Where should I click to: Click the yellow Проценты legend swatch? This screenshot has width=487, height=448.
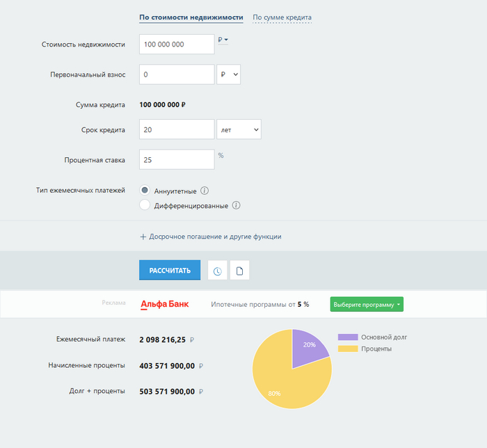[347, 349]
